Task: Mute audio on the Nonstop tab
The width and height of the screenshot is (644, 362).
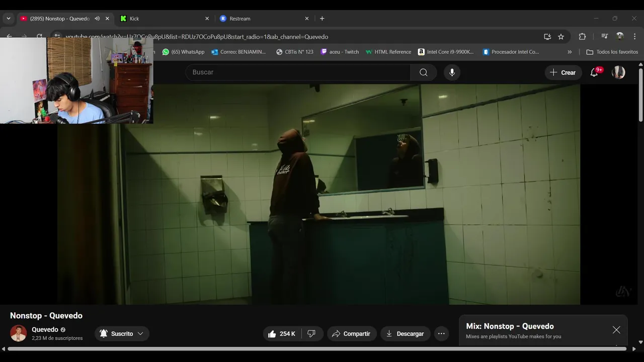Action: pos(97,19)
